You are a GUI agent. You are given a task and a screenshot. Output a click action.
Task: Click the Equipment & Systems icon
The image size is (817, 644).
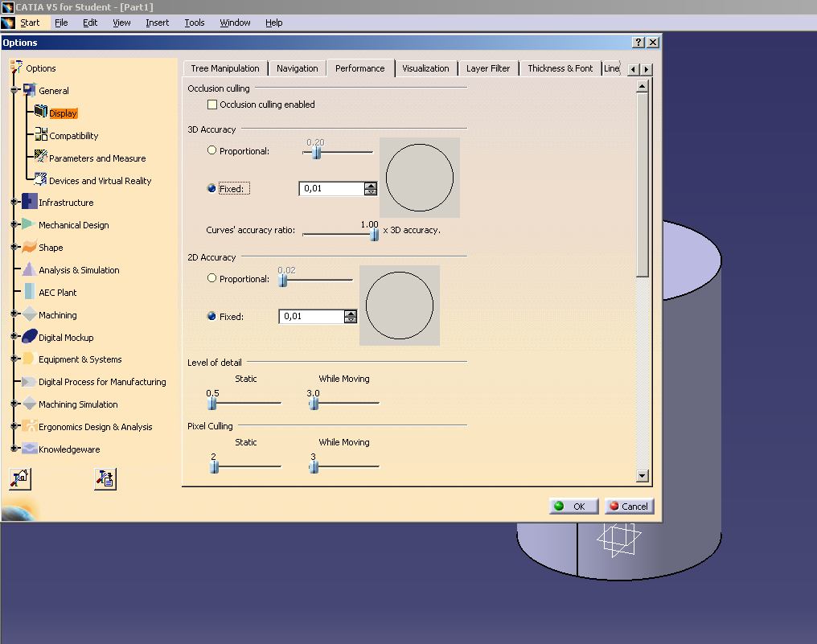point(30,359)
